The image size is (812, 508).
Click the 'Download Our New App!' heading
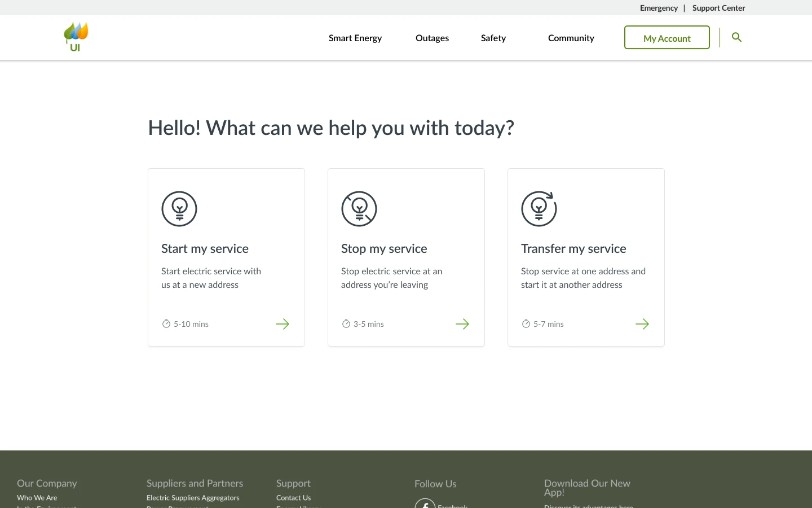(x=588, y=488)
